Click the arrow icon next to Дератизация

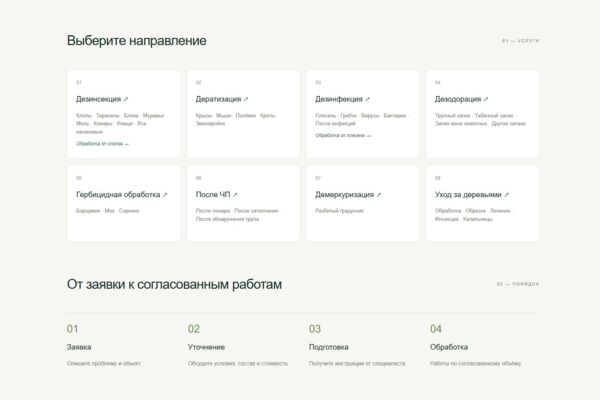pyautogui.click(x=246, y=99)
